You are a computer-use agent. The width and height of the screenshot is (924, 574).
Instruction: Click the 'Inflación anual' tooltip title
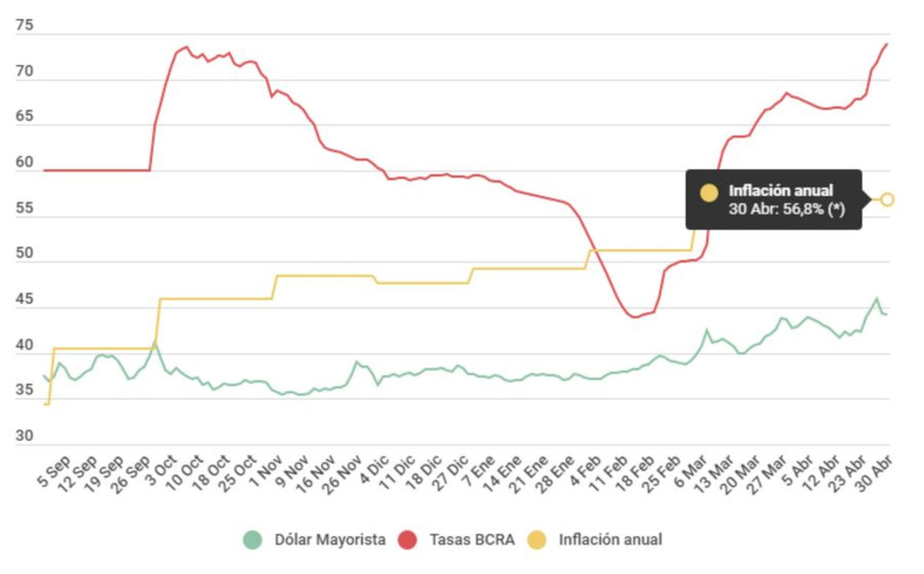(x=780, y=191)
